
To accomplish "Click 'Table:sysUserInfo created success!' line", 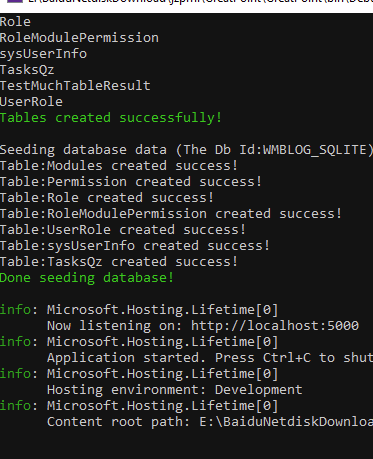I will point(135,246).
